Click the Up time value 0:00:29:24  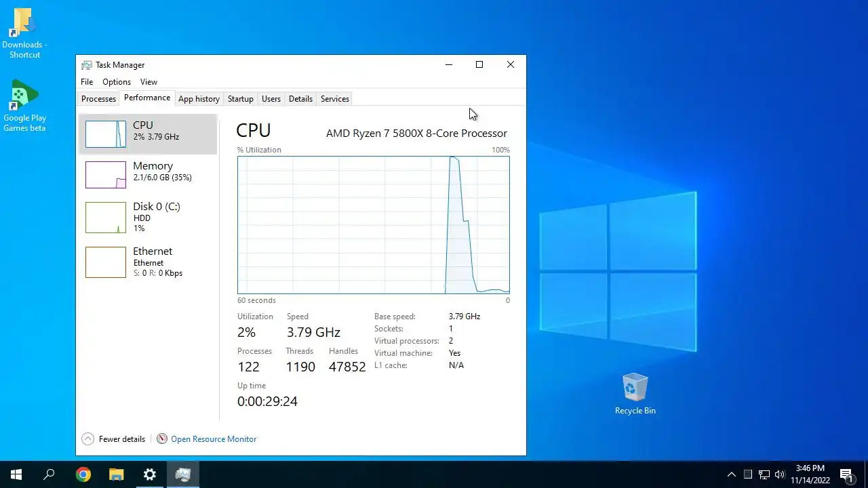click(x=267, y=401)
